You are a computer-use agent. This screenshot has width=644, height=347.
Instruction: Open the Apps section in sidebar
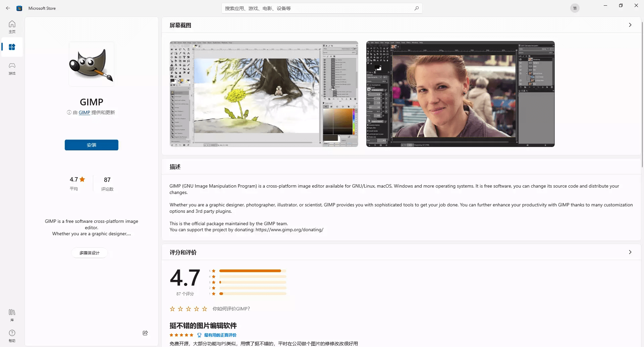click(12, 47)
